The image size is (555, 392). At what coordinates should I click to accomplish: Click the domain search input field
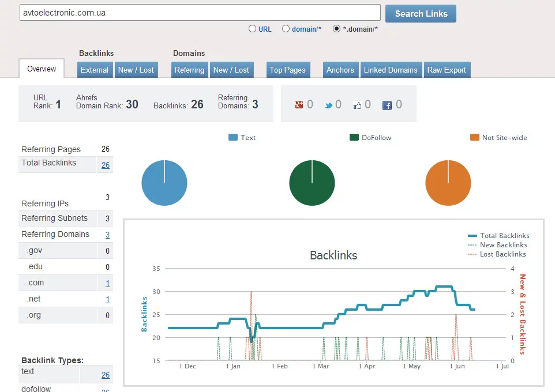[200, 13]
